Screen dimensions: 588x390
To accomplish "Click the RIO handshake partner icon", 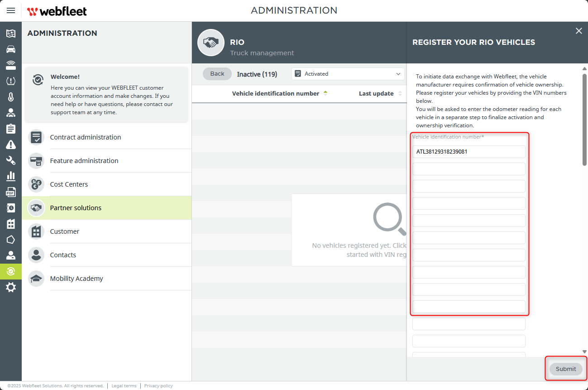I will 211,43.
